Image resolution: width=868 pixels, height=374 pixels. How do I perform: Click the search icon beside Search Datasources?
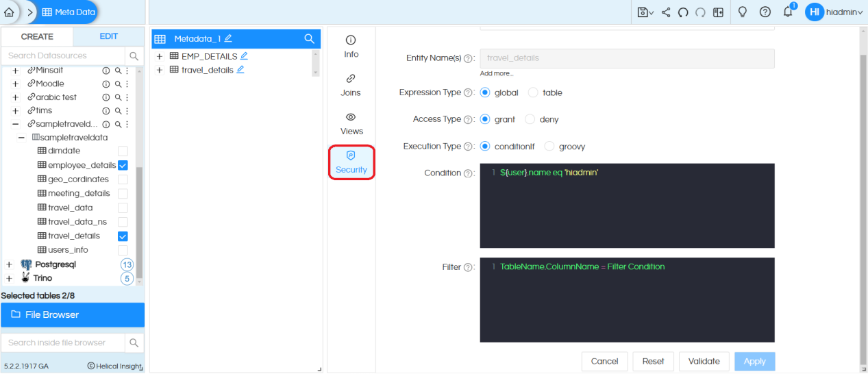tap(134, 55)
